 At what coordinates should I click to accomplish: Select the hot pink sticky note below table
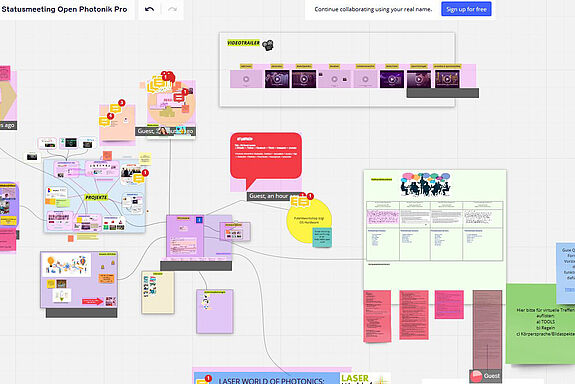point(449,304)
